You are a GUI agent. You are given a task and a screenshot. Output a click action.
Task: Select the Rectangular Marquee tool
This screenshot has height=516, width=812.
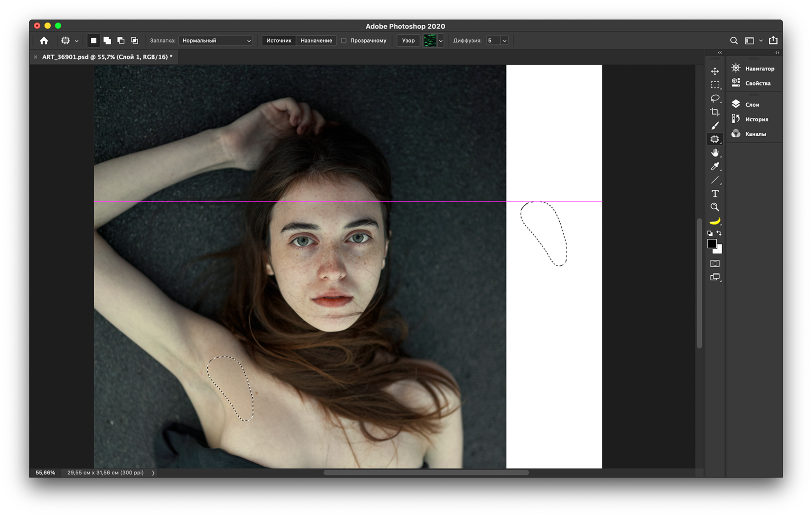715,85
